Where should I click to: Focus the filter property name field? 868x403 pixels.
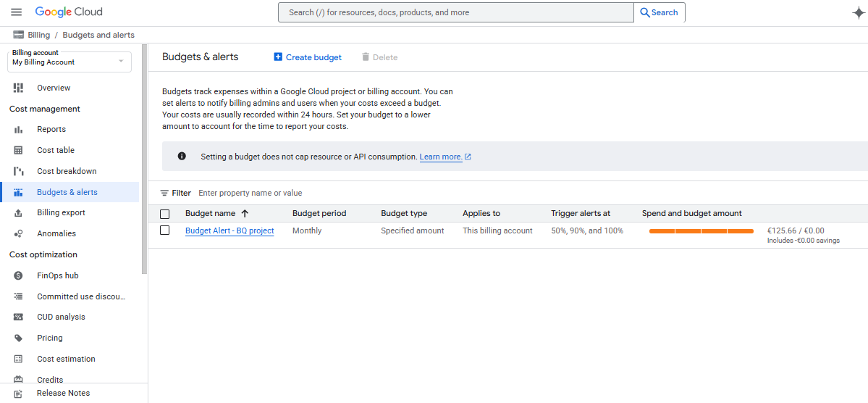point(250,193)
